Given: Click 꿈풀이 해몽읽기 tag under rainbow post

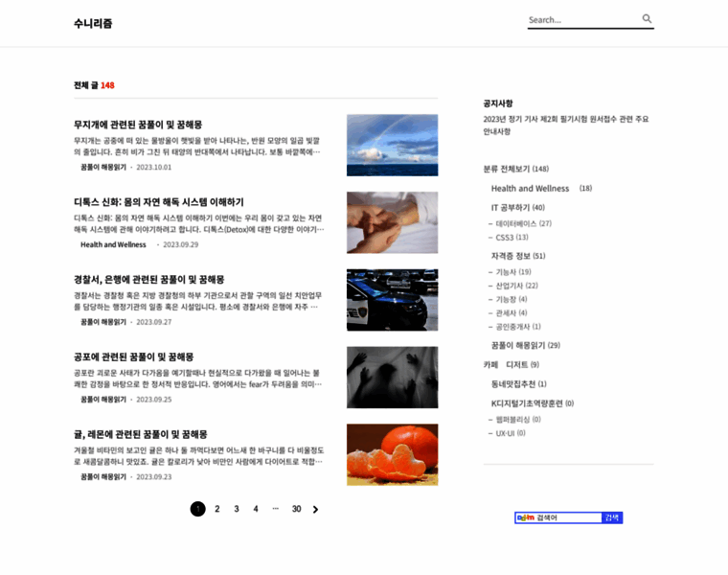Looking at the screenshot, I should 103,167.
